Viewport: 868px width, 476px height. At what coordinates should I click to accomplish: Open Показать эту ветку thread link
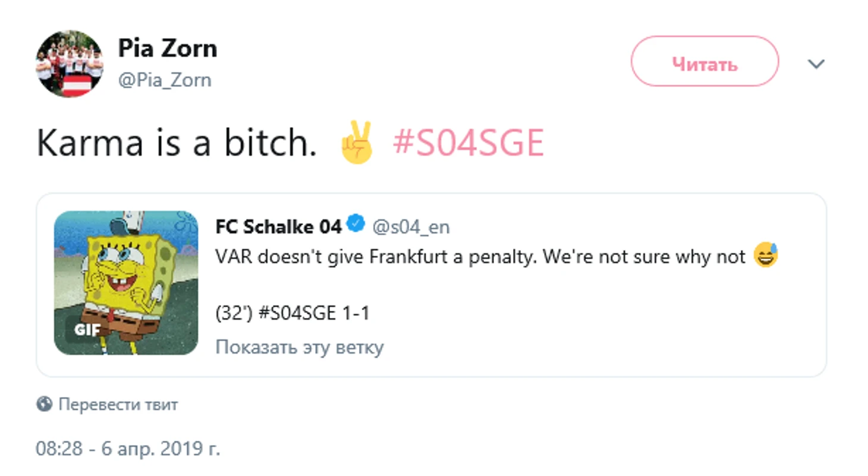pos(299,347)
